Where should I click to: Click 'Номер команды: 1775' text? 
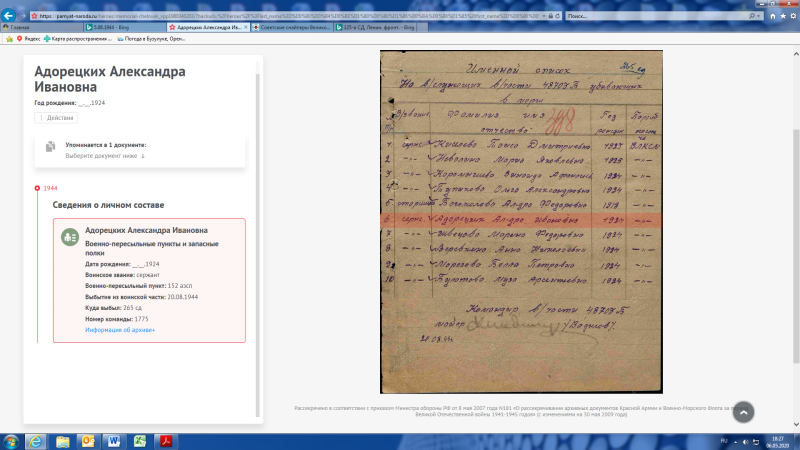point(117,319)
